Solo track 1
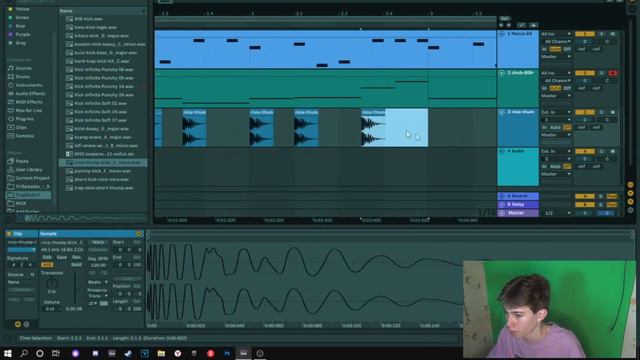Viewport: 640px width, 360px height. tap(601, 34)
